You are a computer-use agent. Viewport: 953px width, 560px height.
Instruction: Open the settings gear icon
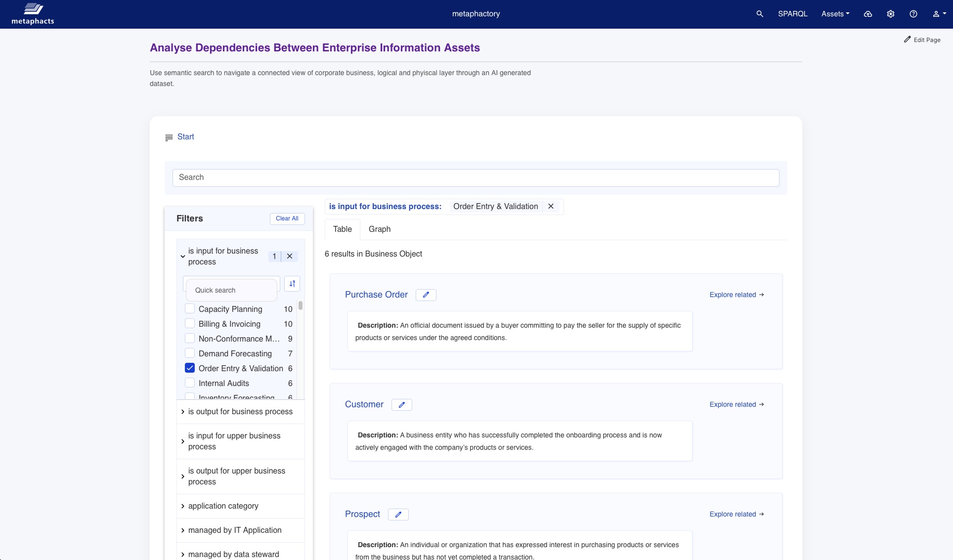pyautogui.click(x=890, y=14)
